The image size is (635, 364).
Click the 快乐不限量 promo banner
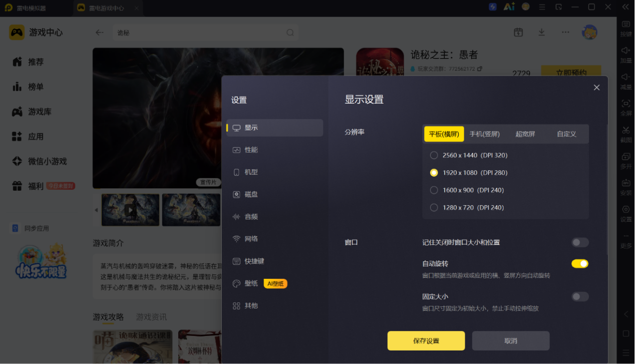pos(41,261)
